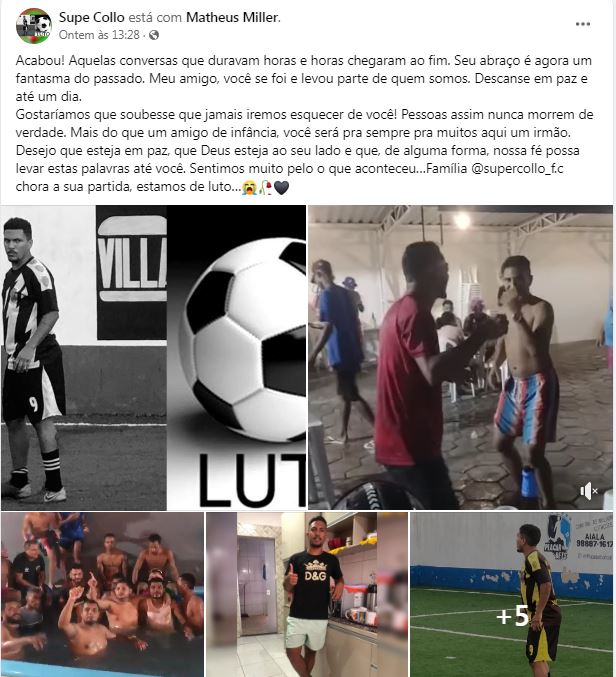The image size is (616, 677).
Task: Open the group photo in the pool
Action: 102,595
